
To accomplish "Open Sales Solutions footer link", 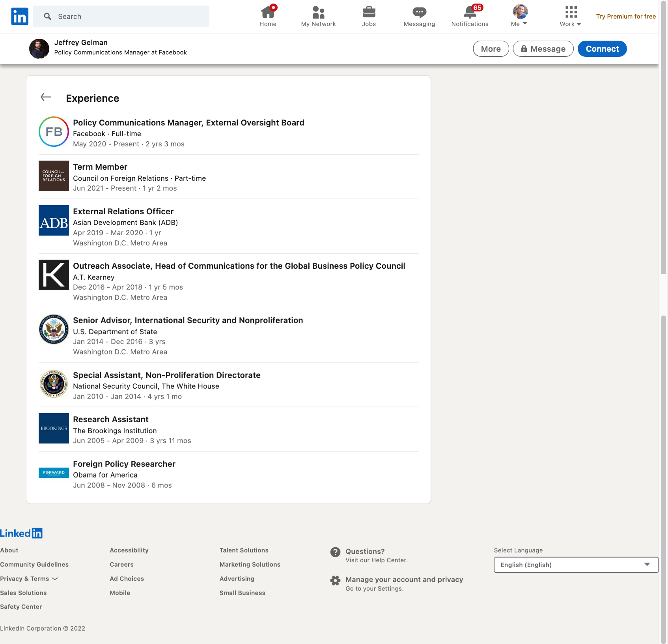I will coord(23,593).
